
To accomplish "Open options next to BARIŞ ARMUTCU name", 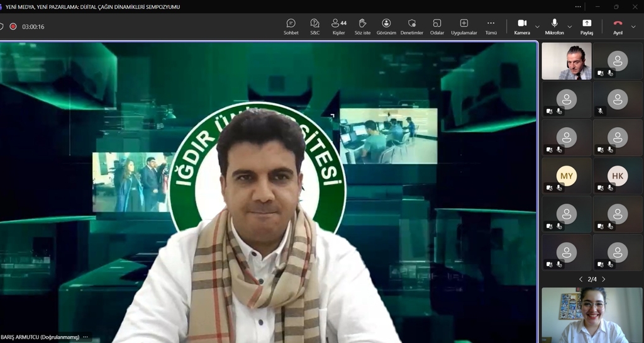I will point(86,337).
